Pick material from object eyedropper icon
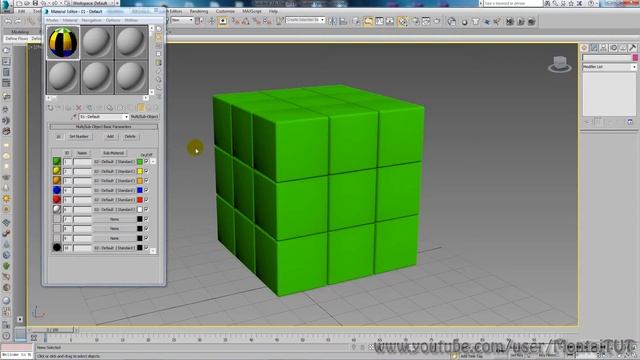640x360 pixels. (74, 117)
